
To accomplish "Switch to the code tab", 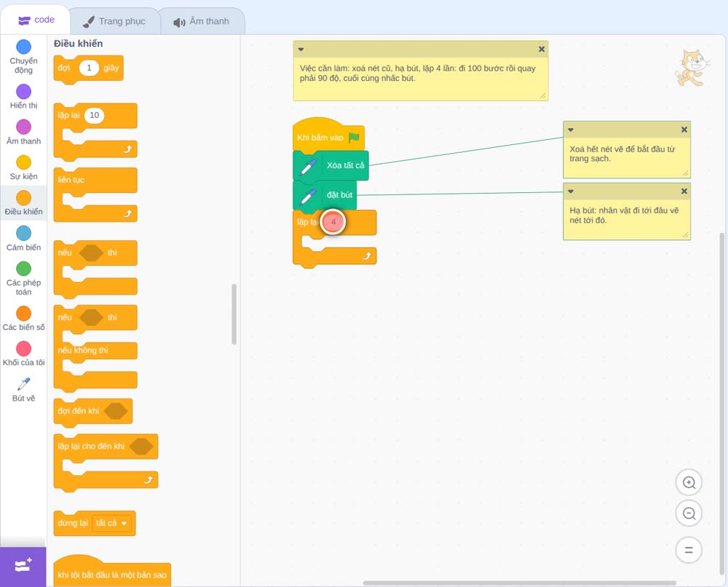I will [x=36, y=20].
